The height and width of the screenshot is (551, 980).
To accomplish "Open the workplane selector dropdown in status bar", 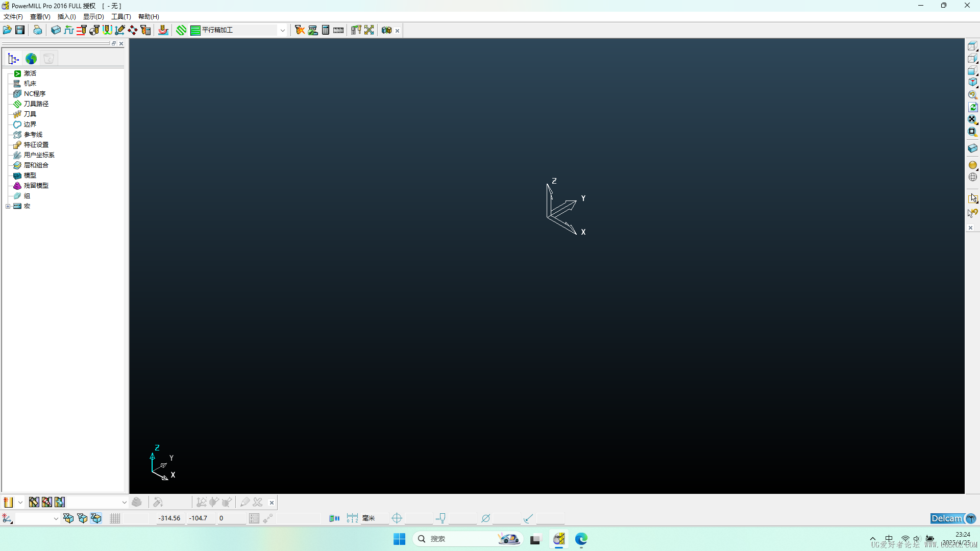I will click(x=56, y=518).
